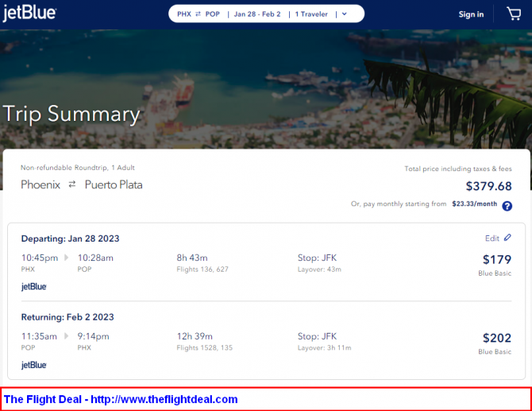532x411 pixels.
Task: Click $23.33/month payment text
Action: [x=474, y=204]
